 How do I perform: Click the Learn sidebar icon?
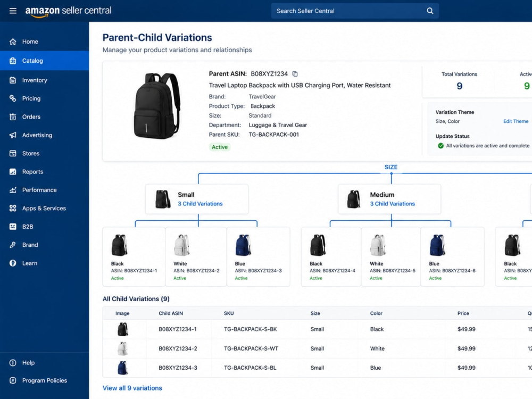tap(13, 263)
